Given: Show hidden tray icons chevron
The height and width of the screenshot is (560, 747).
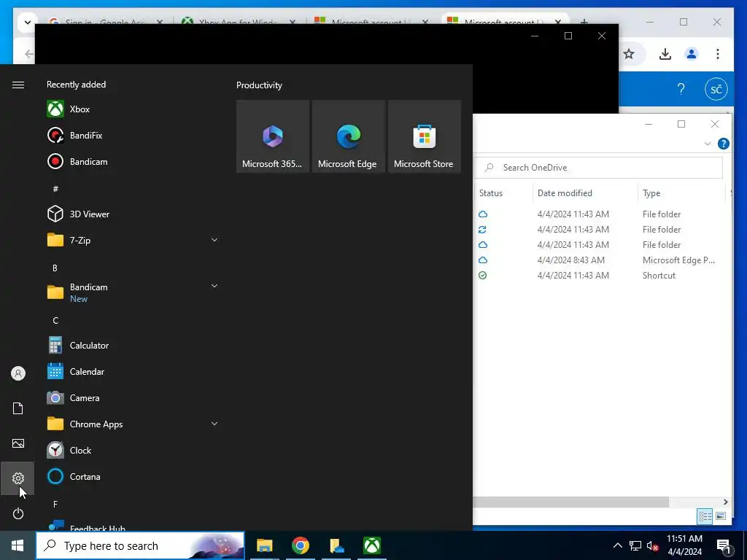Looking at the screenshot, I should click(617, 545).
